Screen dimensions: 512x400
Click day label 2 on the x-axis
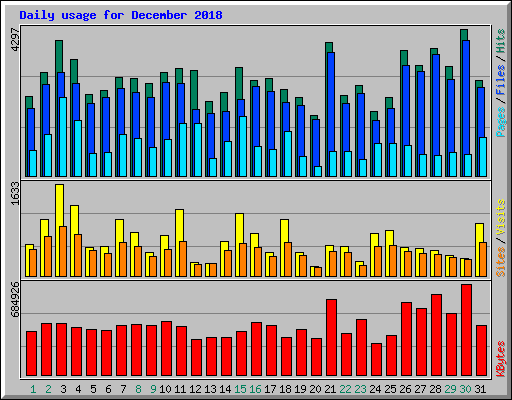point(48,389)
